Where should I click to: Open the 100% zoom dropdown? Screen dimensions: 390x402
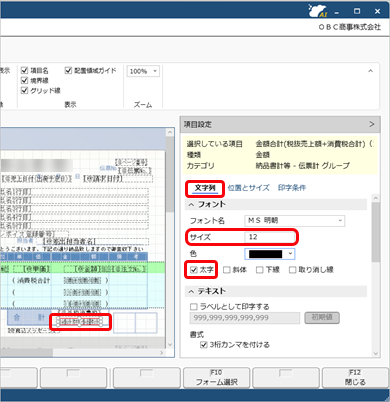(143, 71)
